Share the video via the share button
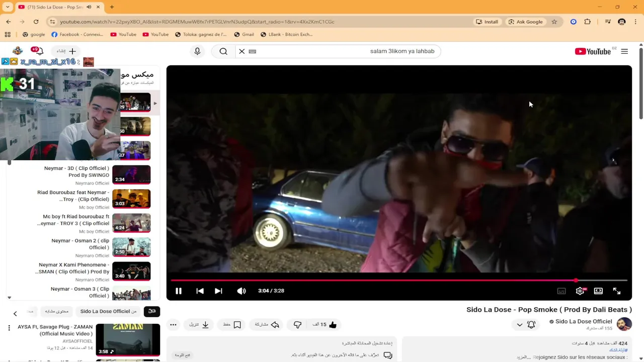 pyautogui.click(x=268, y=325)
